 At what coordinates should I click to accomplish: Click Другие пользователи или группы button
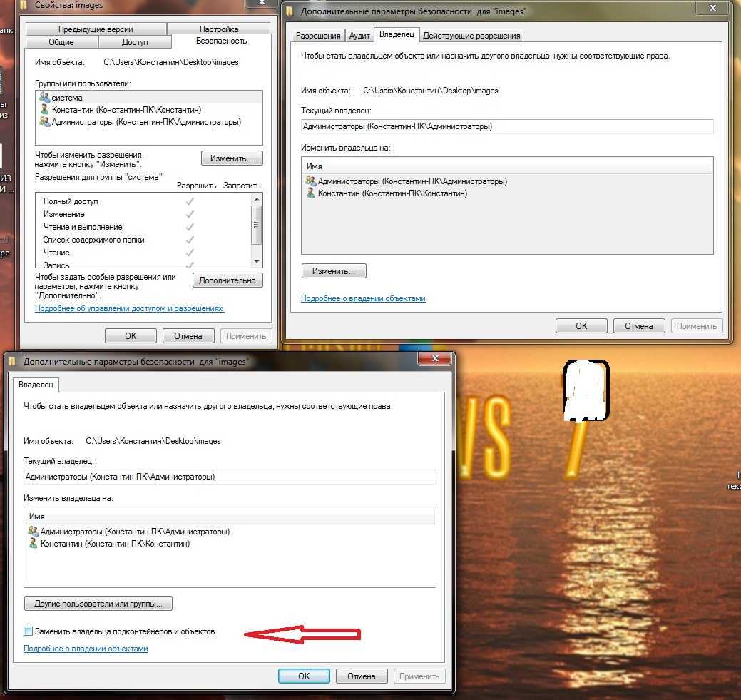click(98, 604)
